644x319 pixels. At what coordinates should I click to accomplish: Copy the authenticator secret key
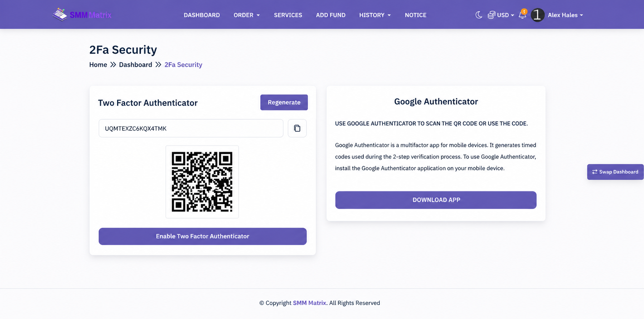pyautogui.click(x=297, y=128)
